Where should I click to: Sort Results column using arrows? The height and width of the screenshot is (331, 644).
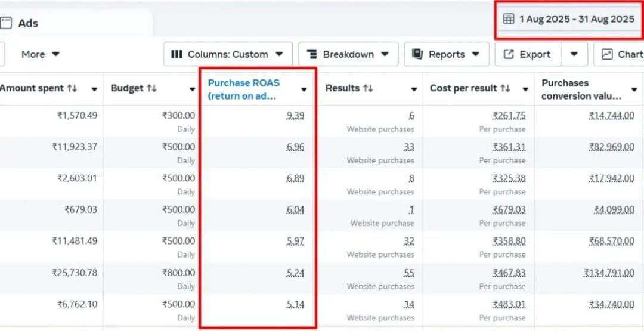click(x=368, y=88)
